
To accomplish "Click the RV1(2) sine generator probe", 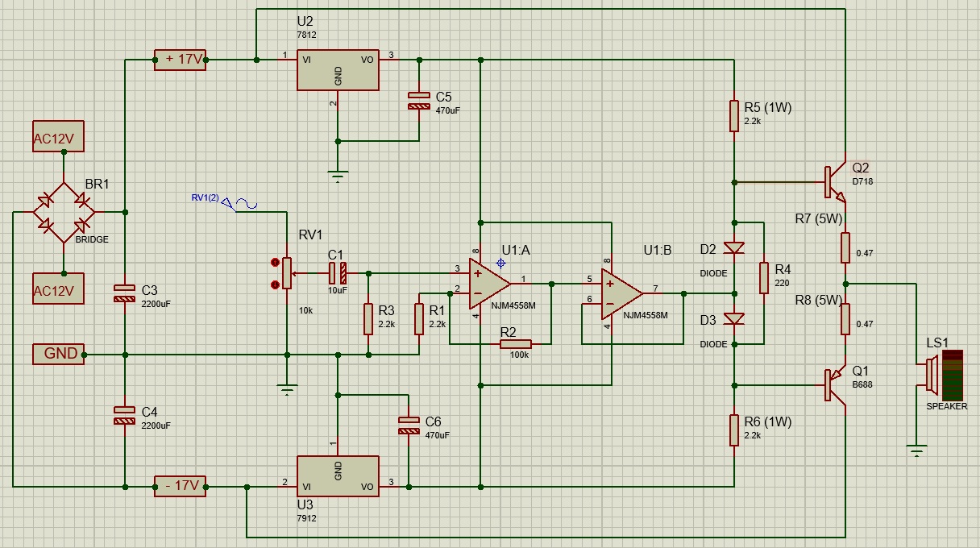I will (239, 204).
